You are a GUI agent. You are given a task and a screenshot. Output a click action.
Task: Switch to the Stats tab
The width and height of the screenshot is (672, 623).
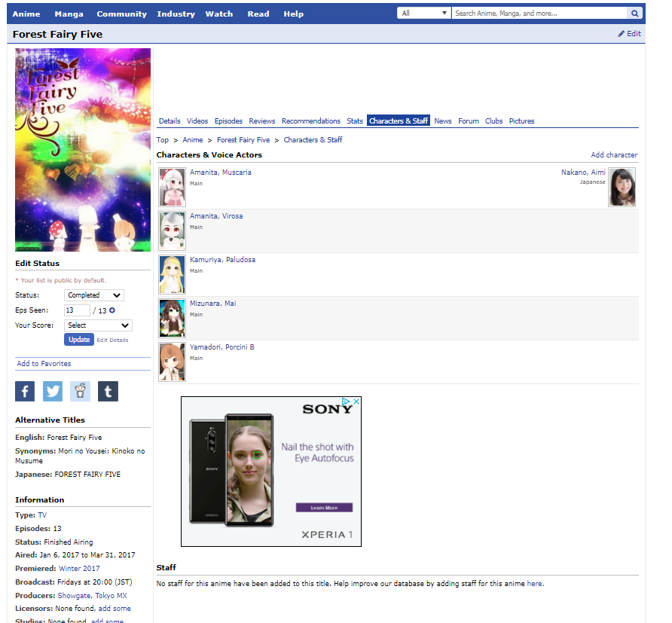[355, 121]
